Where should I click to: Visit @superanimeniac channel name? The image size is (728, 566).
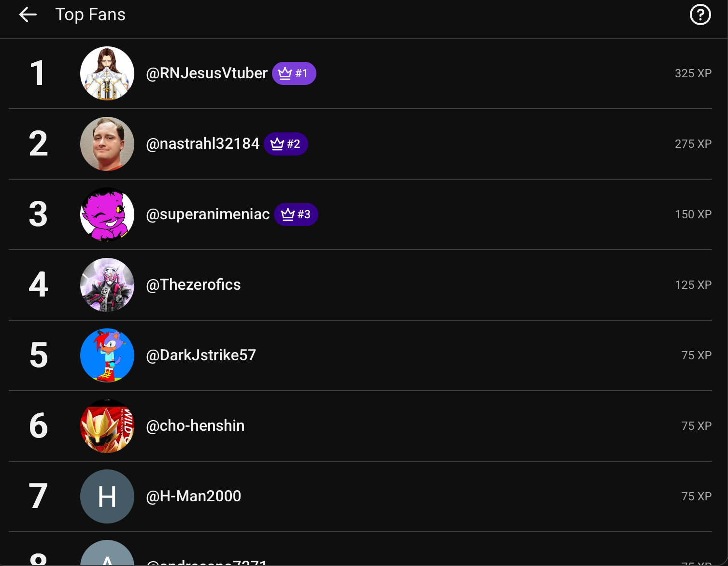coord(208,214)
